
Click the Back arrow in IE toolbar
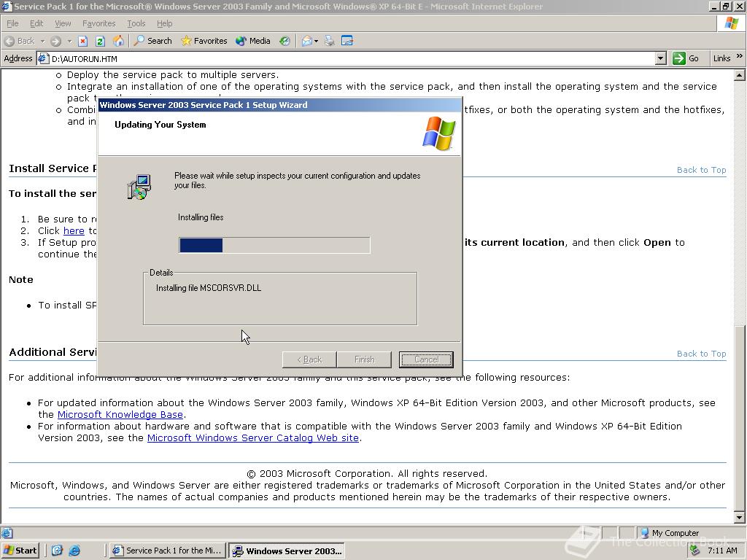[20, 41]
